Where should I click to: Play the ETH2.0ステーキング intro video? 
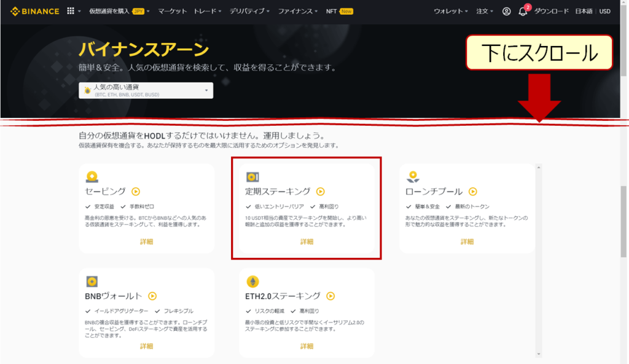pyautogui.click(x=330, y=296)
